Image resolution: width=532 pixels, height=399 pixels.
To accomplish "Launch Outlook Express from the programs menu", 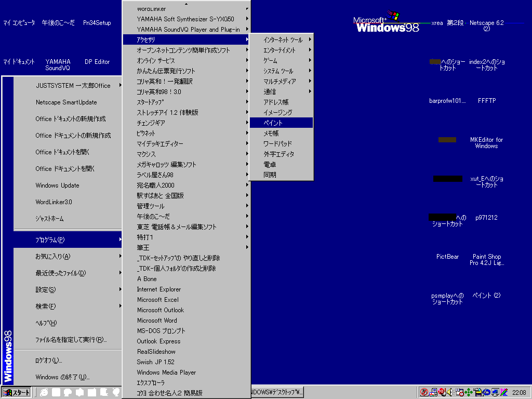I will click(x=187, y=341).
